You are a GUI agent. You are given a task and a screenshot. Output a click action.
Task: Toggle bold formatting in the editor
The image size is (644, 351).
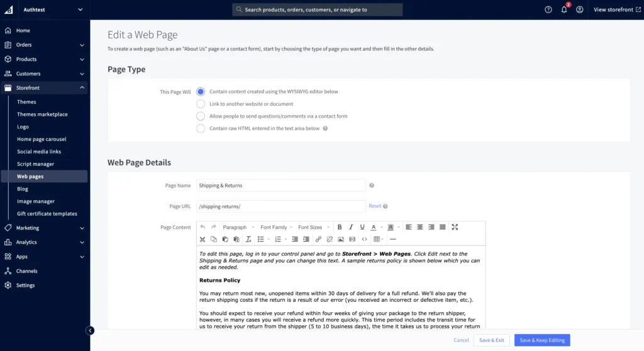(x=340, y=227)
